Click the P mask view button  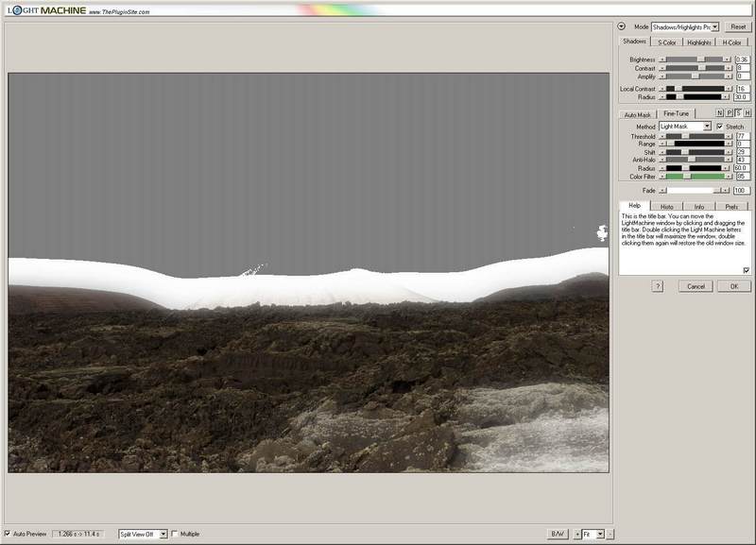coord(729,113)
